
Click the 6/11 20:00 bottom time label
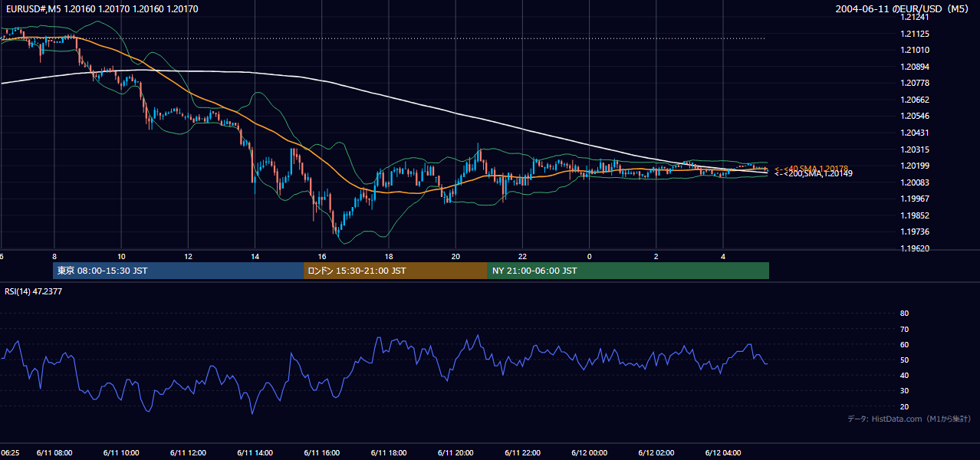(455, 453)
